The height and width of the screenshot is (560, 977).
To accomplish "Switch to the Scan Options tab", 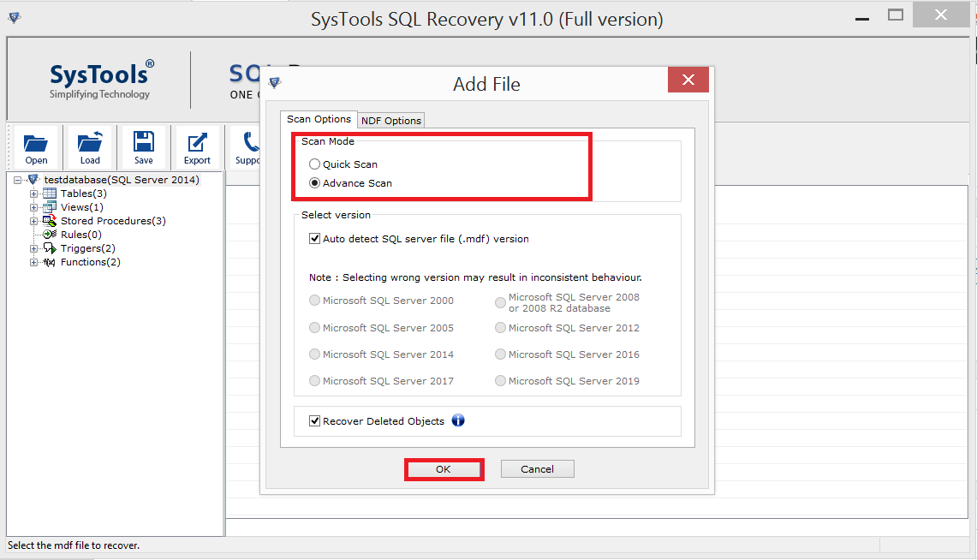I will (x=319, y=119).
